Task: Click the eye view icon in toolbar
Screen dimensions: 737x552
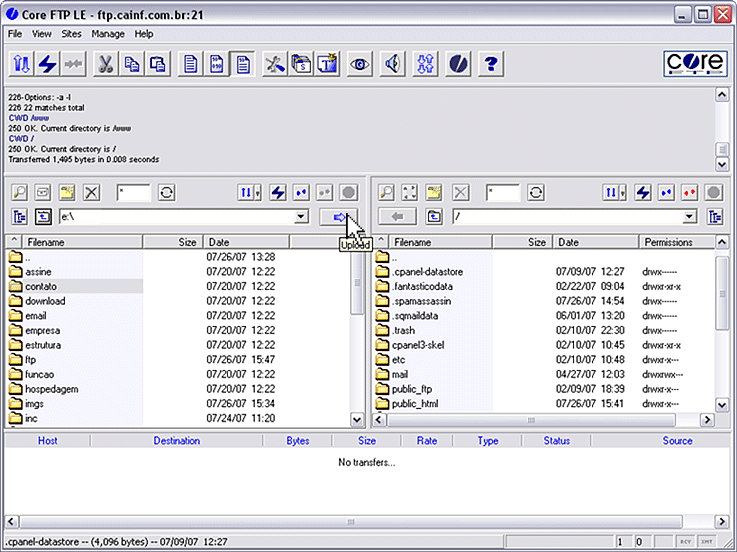Action: tap(360, 64)
